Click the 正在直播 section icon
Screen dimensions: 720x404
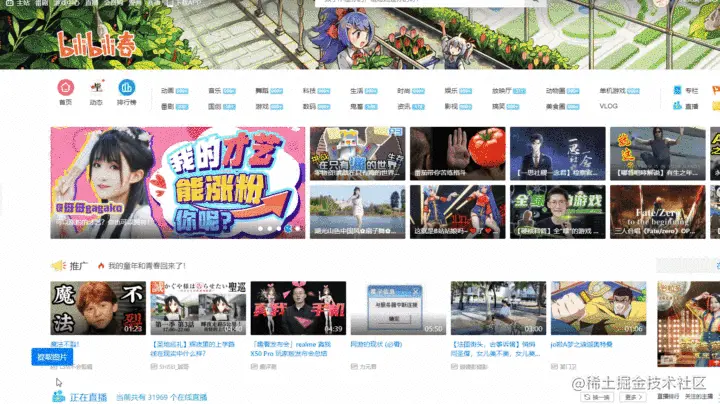(x=58, y=396)
